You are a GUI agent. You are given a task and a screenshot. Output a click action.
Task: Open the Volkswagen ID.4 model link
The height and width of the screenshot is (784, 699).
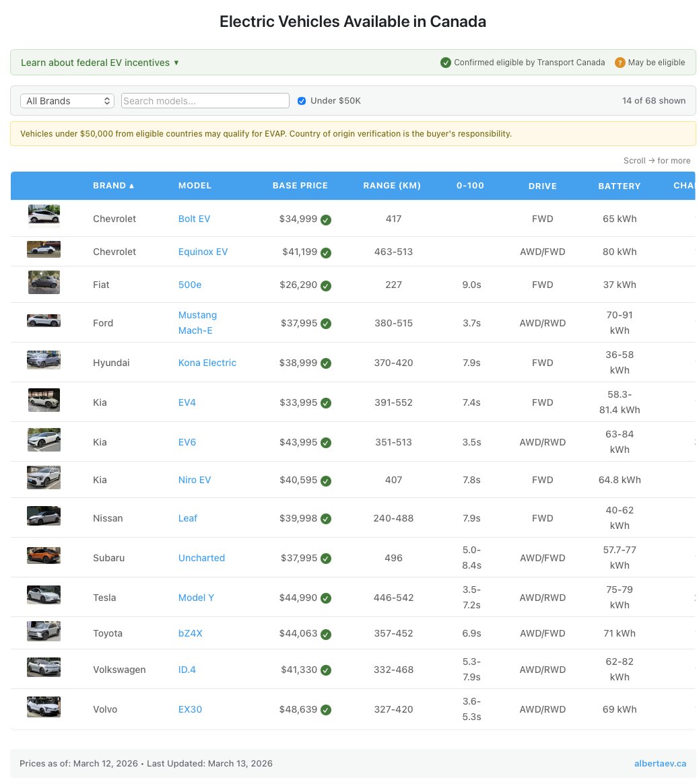coord(187,670)
